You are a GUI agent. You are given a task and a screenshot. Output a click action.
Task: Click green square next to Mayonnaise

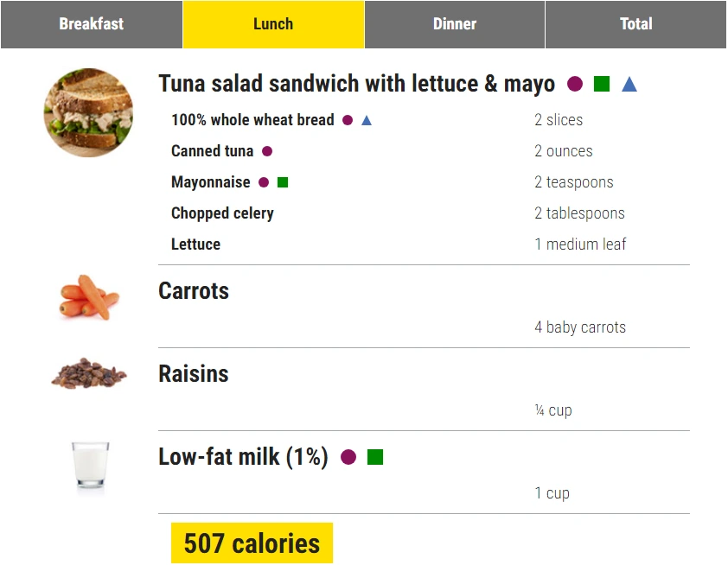[283, 182]
